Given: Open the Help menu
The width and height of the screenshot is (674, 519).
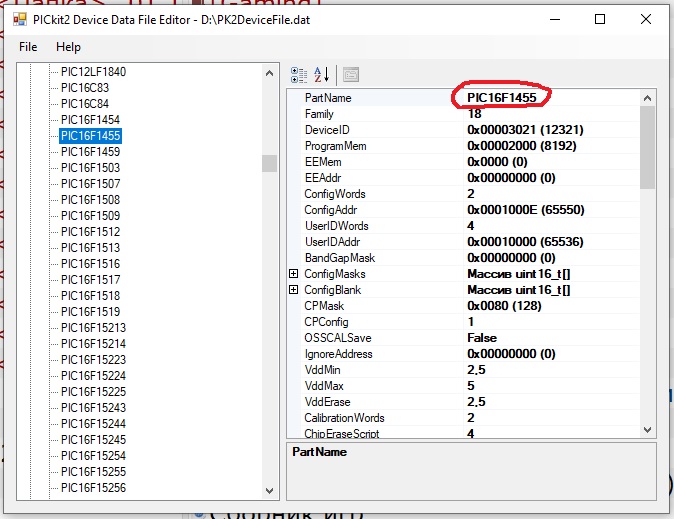Looking at the screenshot, I should (x=68, y=47).
